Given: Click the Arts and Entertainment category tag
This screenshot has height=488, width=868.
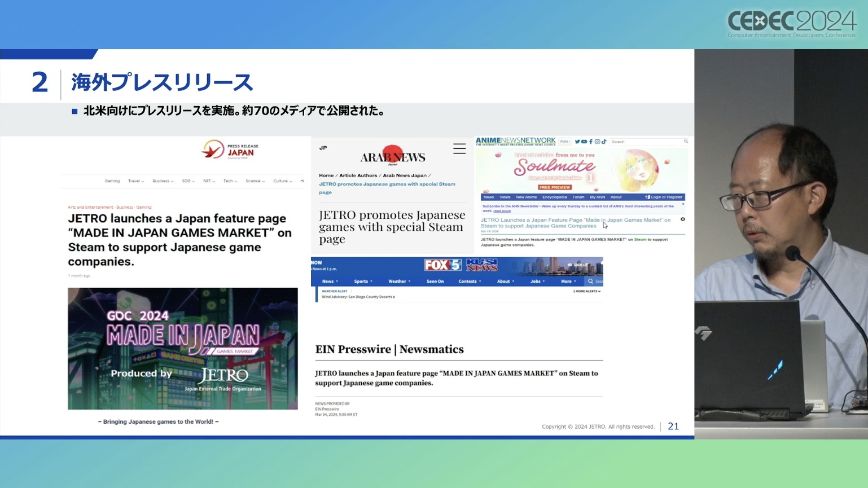Looking at the screenshot, I should [x=90, y=207].
